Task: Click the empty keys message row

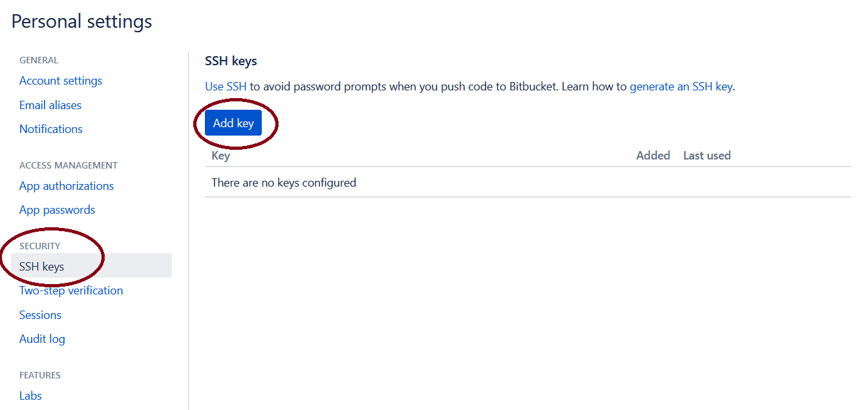Action: (x=283, y=182)
